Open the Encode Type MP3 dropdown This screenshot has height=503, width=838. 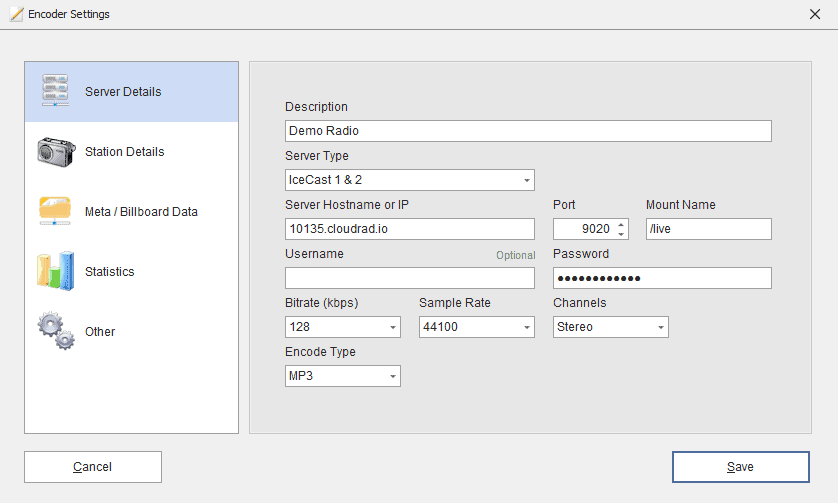(392, 376)
